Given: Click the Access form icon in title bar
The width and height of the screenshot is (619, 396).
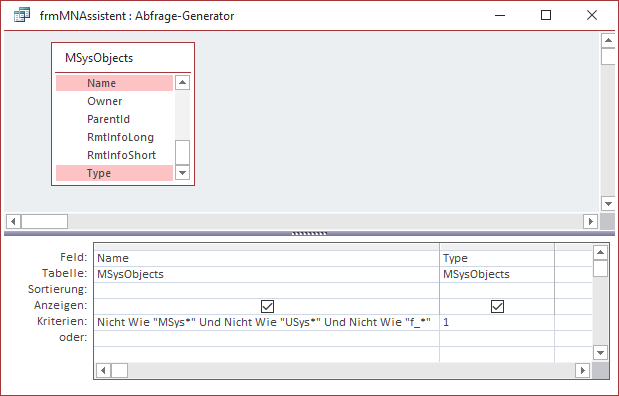Looking at the screenshot, I should (22, 15).
